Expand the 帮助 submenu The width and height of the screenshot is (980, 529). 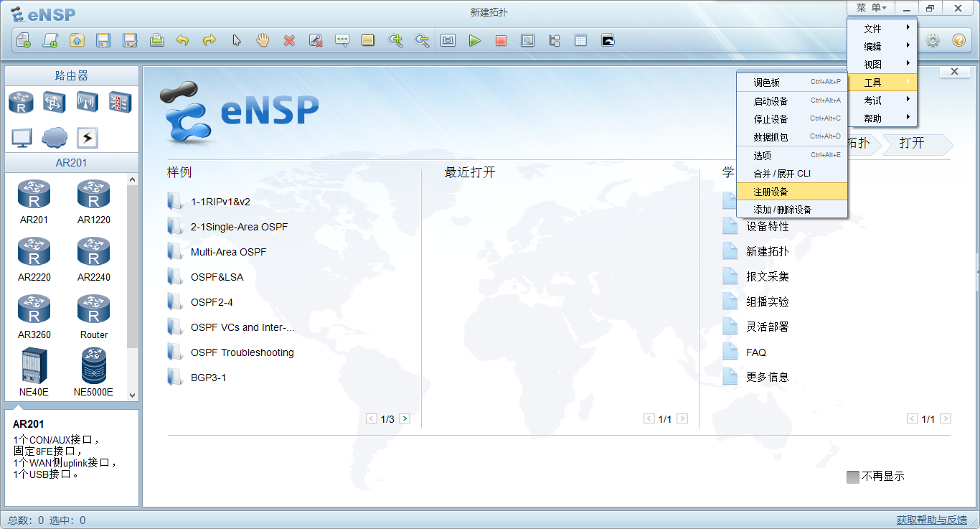(882, 118)
